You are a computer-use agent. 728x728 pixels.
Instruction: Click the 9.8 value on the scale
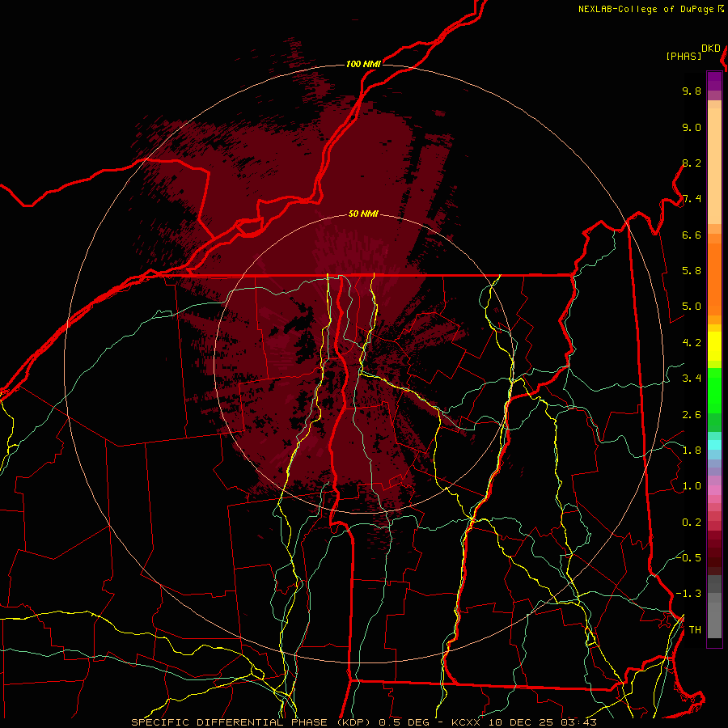[x=692, y=91]
